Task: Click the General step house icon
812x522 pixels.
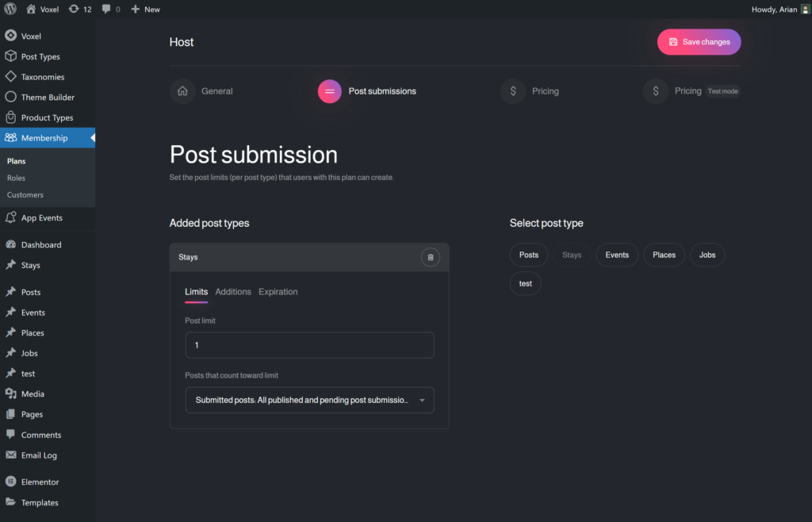Action: tap(182, 91)
